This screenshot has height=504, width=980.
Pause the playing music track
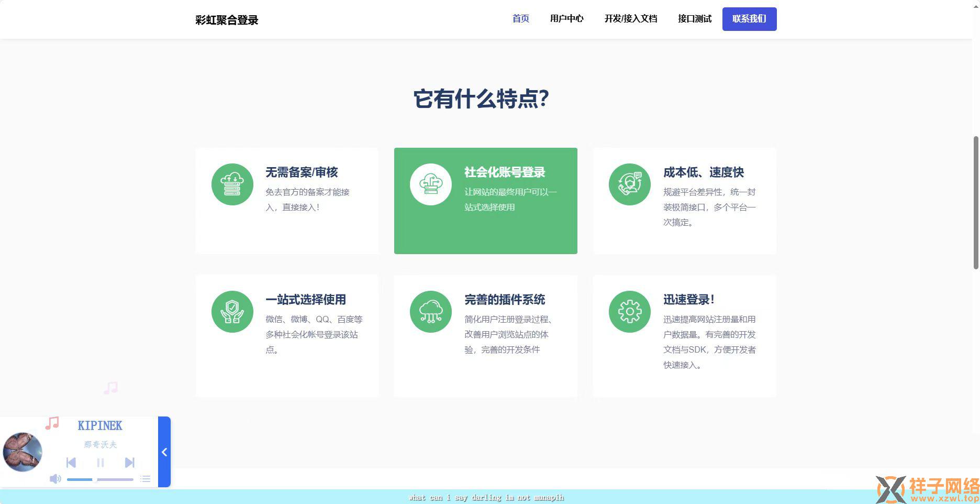[x=101, y=463]
